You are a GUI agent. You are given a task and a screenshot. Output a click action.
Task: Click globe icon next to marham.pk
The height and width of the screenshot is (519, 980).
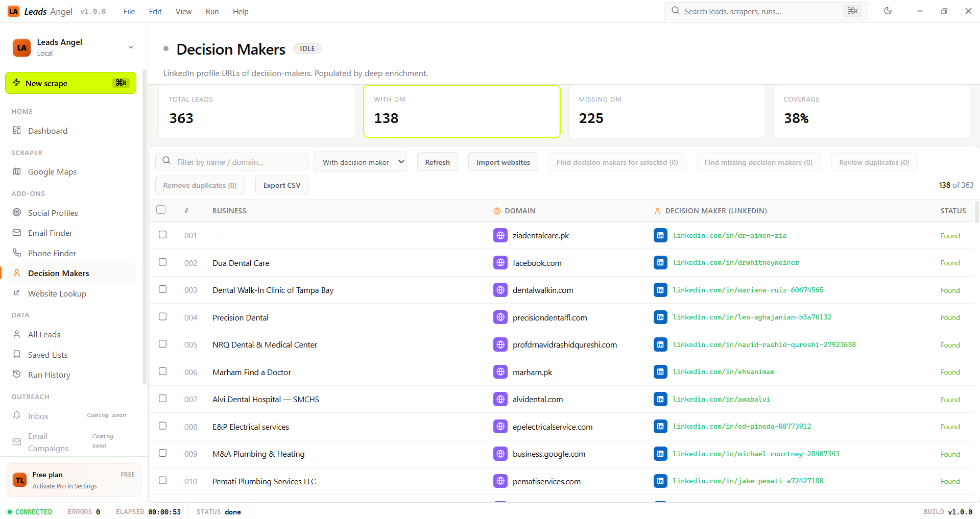click(x=500, y=372)
